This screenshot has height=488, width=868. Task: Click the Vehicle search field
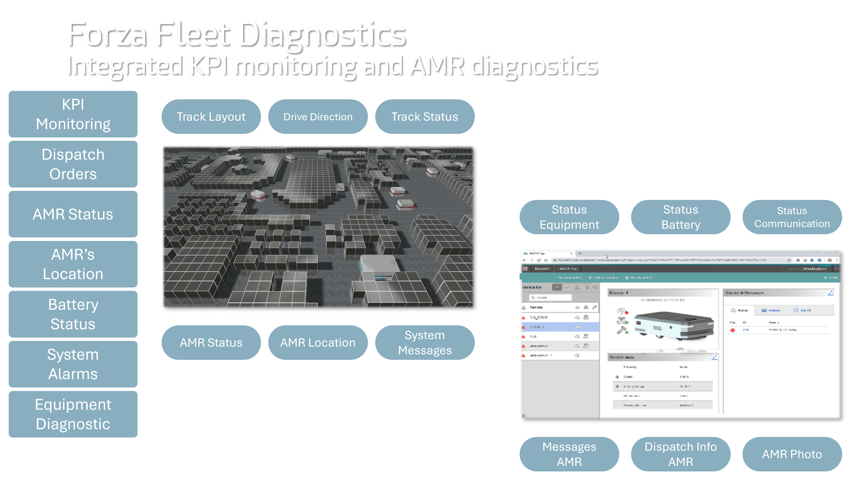(551, 298)
